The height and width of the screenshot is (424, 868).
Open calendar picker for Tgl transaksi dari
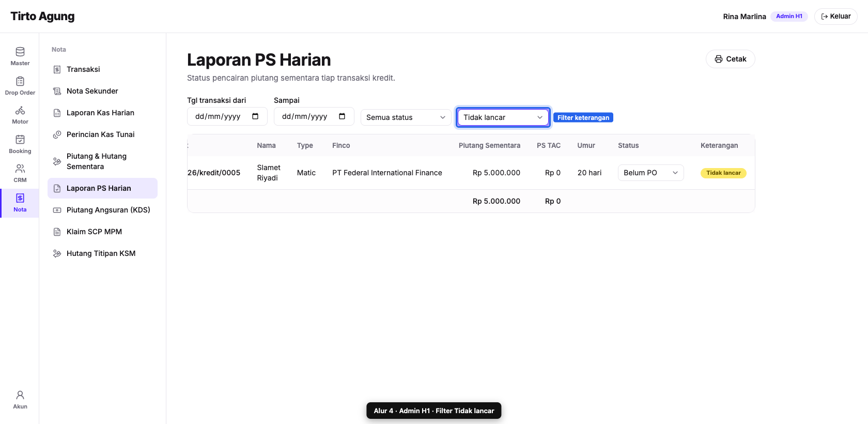[255, 116]
